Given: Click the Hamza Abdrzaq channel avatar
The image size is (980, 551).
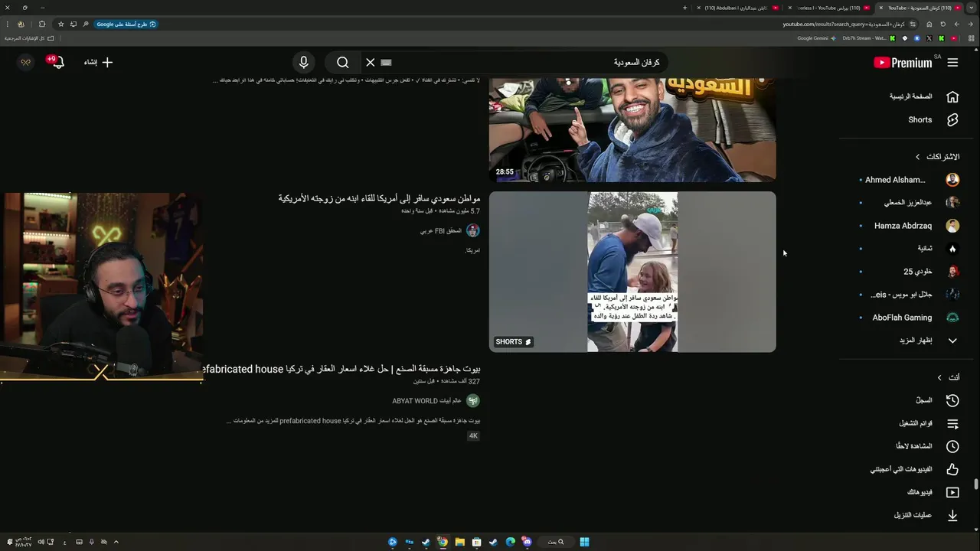Looking at the screenshot, I should pyautogui.click(x=952, y=226).
